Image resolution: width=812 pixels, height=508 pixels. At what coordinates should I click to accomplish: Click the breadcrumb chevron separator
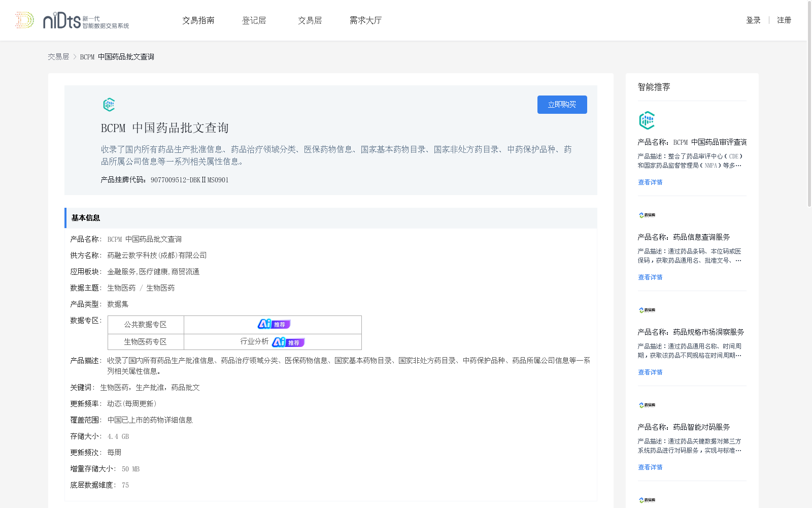tap(75, 57)
